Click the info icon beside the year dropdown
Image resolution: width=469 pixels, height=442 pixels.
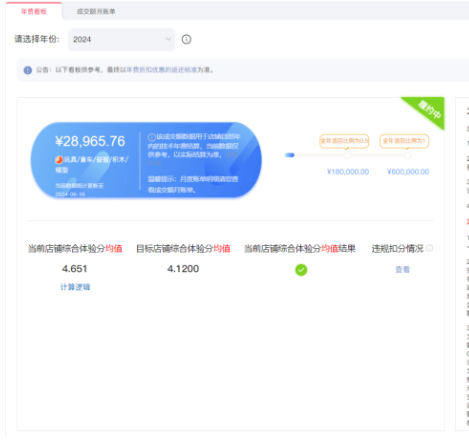186,39
